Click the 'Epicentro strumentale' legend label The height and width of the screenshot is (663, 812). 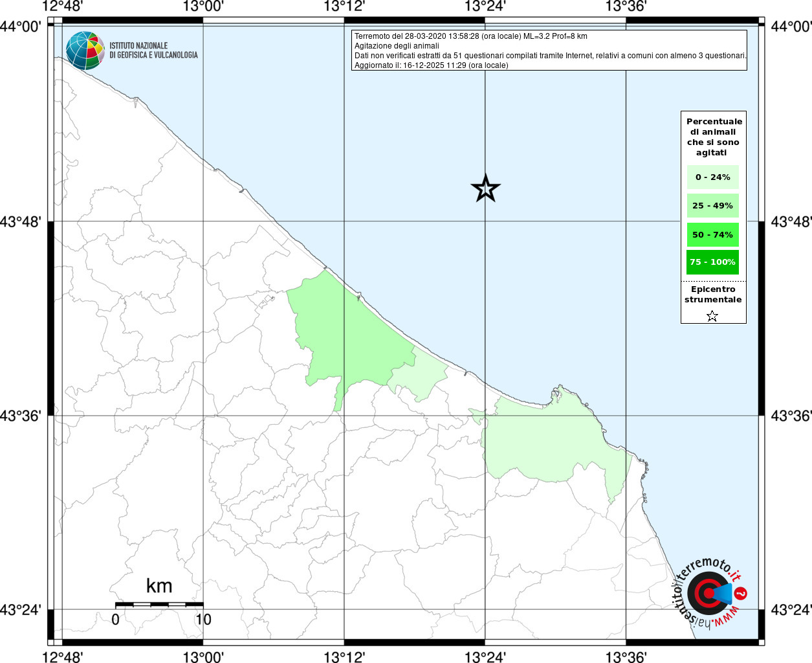tap(713, 295)
